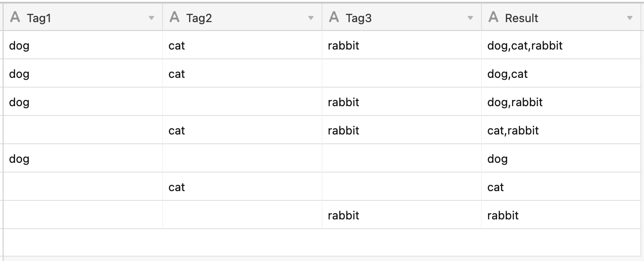Select the Result column header label
This screenshot has width=644, height=261.
click(x=521, y=18)
